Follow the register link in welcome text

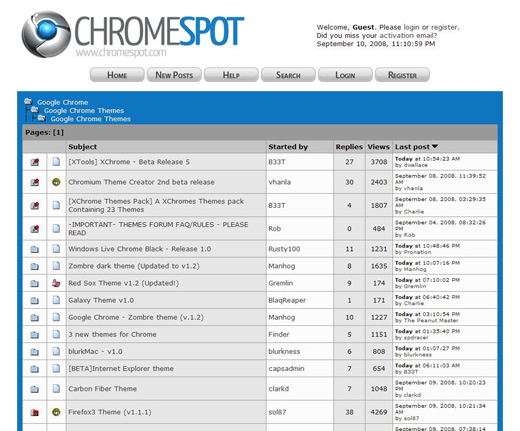444,27
